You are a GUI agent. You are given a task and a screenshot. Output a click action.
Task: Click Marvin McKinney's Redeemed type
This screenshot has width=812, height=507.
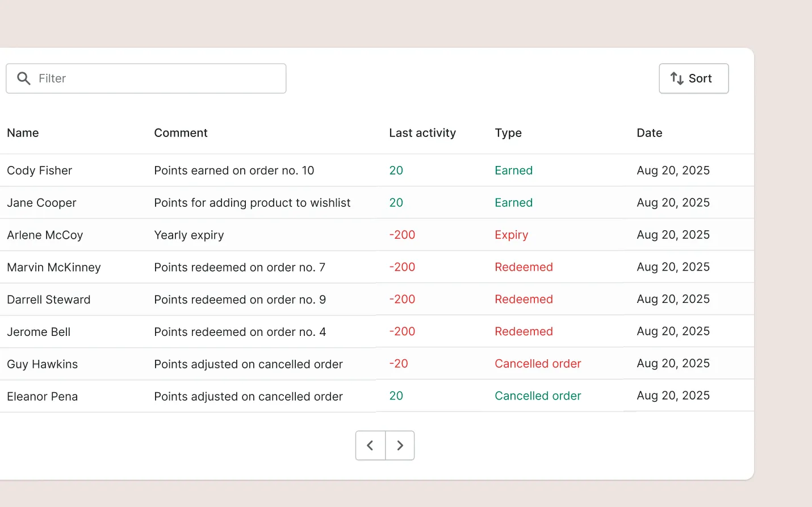(x=524, y=267)
